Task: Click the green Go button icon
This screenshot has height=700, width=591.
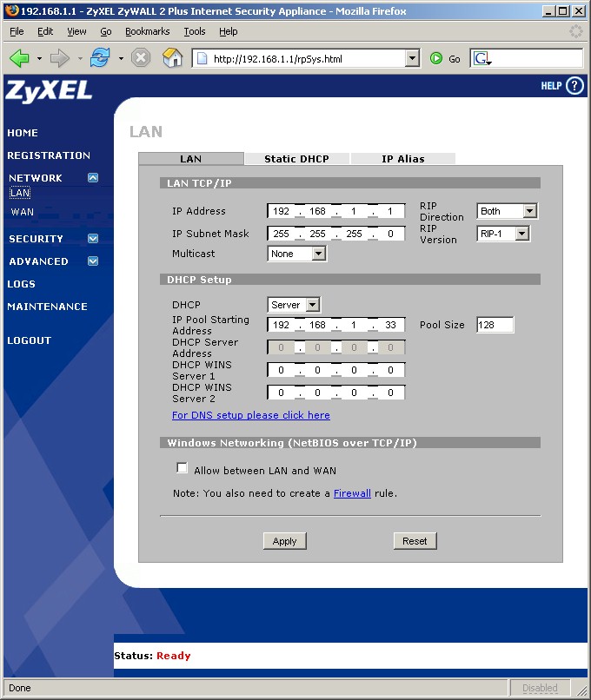Action: (436, 58)
